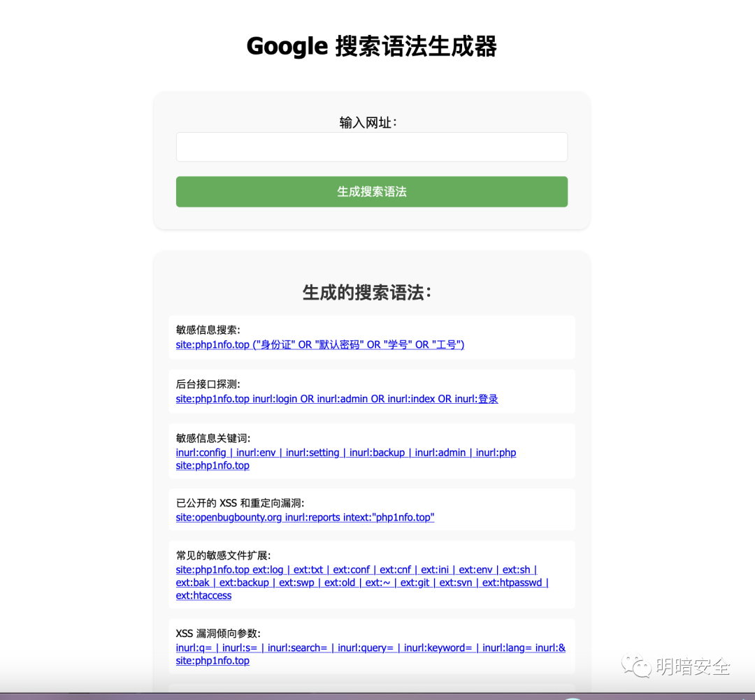Click the Google 搜索语法生成器 page title
Image resolution: width=755 pixels, height=700 pixels.
(x=372, y=47)
